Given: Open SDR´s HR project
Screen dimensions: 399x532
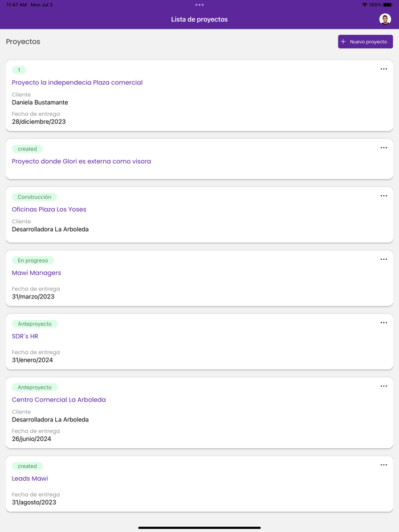Looking at the screenshot, I should coord(25,336).
